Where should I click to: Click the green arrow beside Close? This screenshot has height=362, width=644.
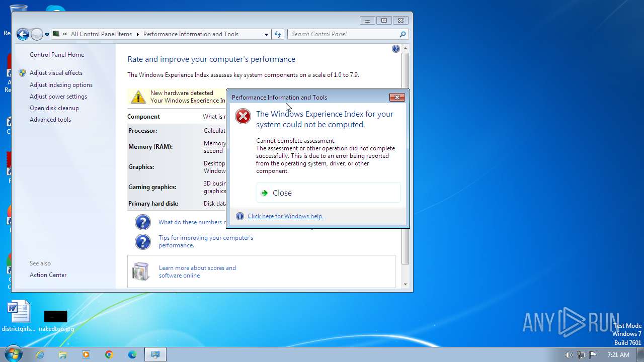point(265,193)
